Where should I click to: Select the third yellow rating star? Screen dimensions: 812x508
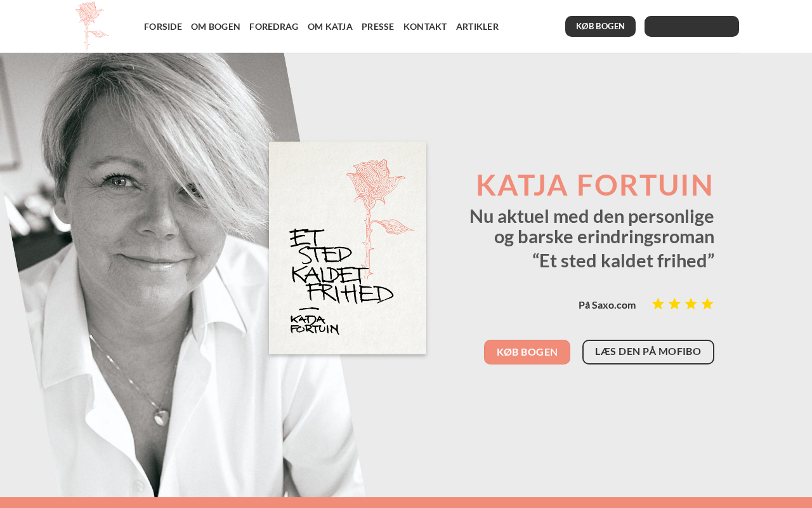(691, 304)
